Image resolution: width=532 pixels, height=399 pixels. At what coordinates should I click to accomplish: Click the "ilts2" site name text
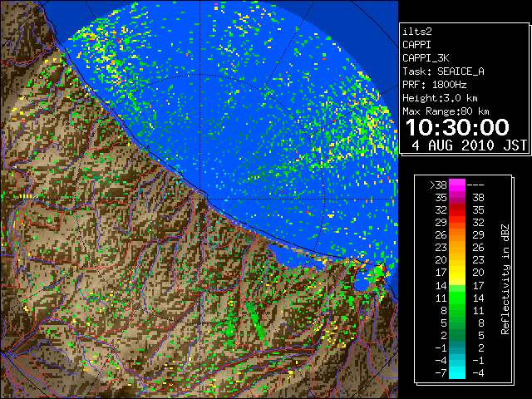pos(417,32)
